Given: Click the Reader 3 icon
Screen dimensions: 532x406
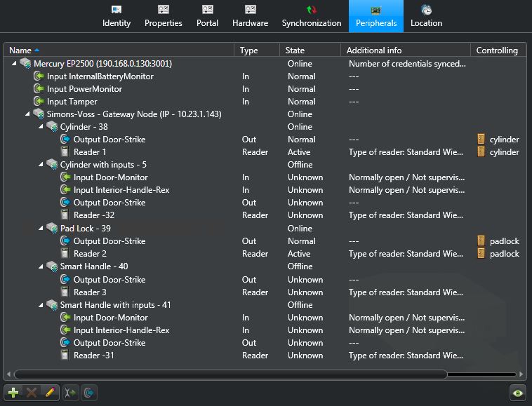Looking at the screenshot, I should pyautogui.click(x=66, y=292).
